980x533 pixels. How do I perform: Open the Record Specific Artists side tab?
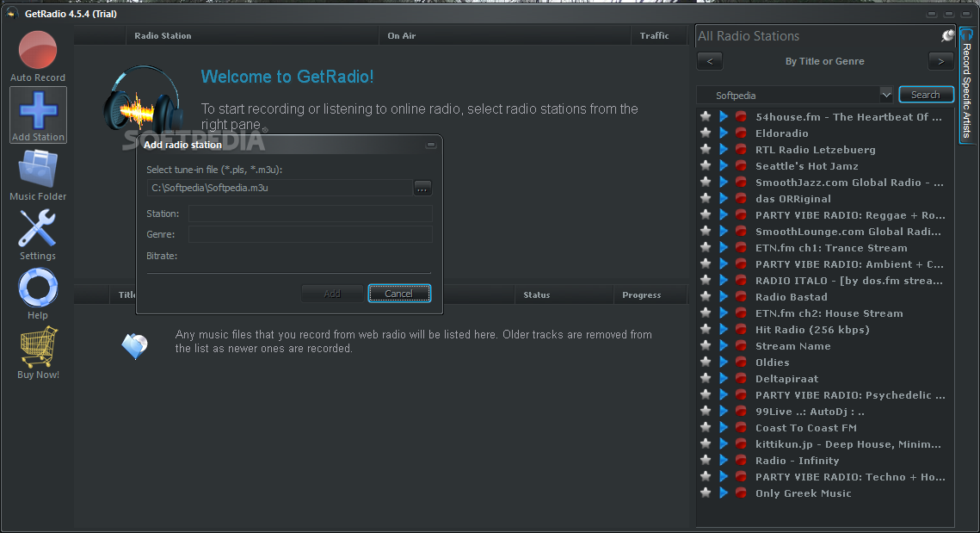[966, 86]
